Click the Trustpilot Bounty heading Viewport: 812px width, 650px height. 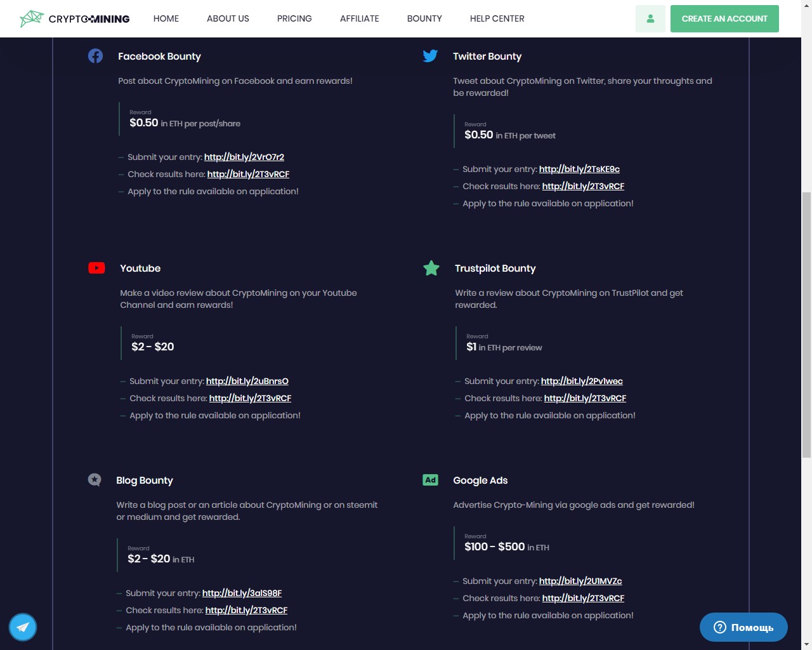point(495,268)
